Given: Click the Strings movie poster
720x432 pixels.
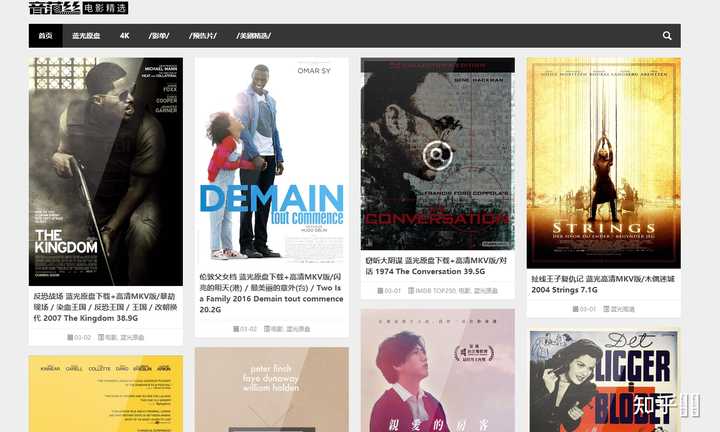Looking at the screenshot, I should pos(603,163).
